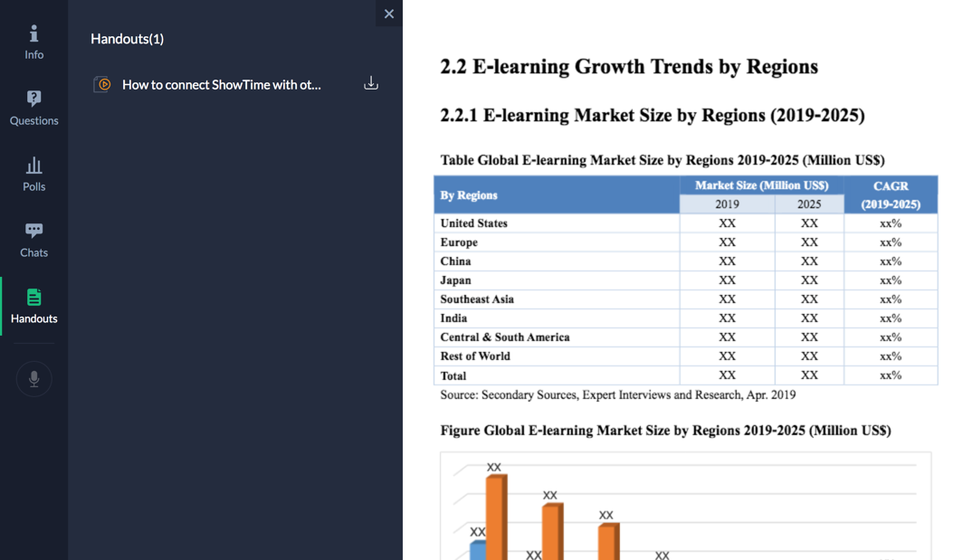Click the 'Source: Secondary Sources' note
The height and width of the screenshot is (560, 972).
(x=617, y=395)
